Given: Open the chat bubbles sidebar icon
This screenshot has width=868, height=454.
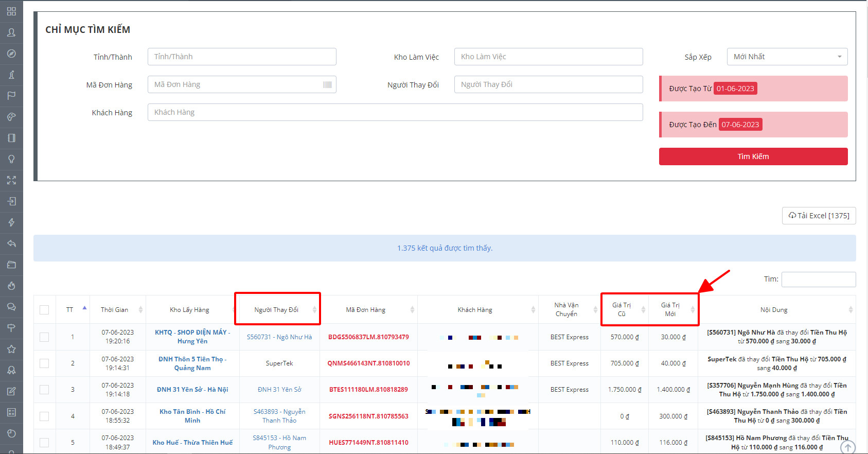Looking at the screenshot, I should pos(11,307).
